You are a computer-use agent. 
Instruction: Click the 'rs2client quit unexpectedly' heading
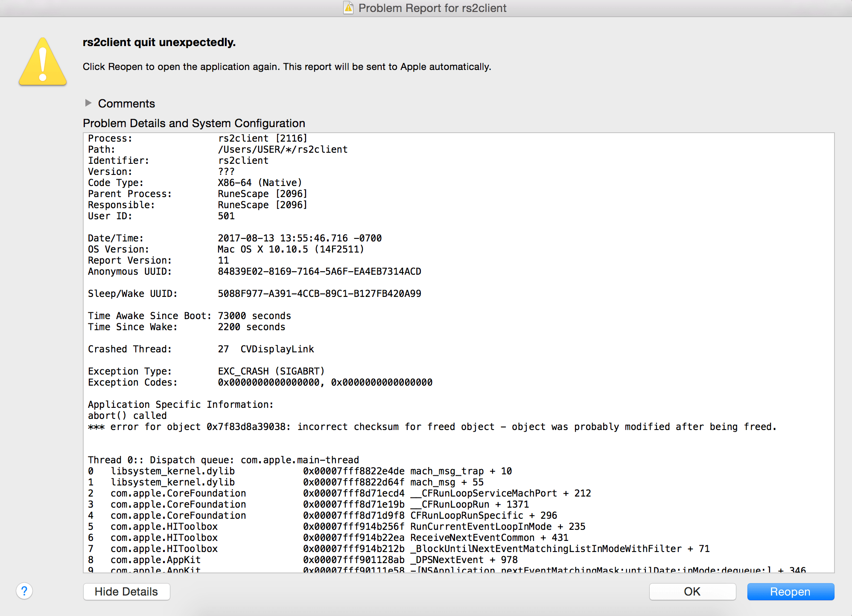click(x=159, y=42)
